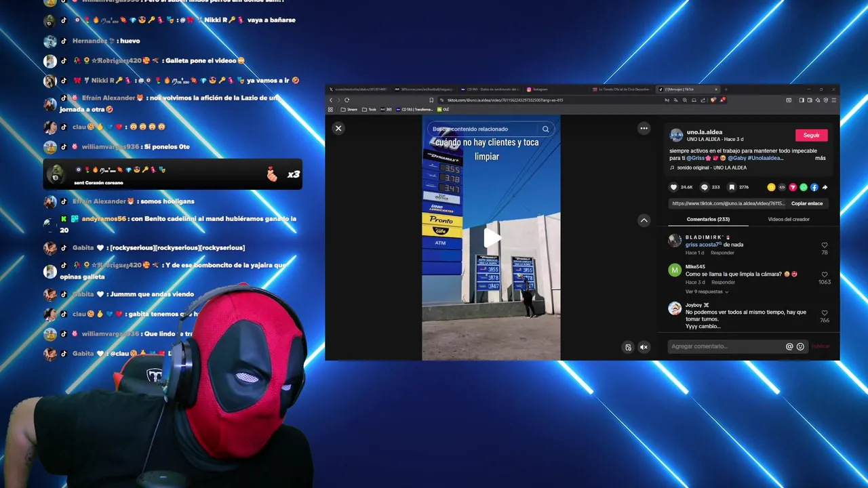Reload the page with browser refresh icon
The width and height of the screenshot is (868, 488).
tap(347, 100)
